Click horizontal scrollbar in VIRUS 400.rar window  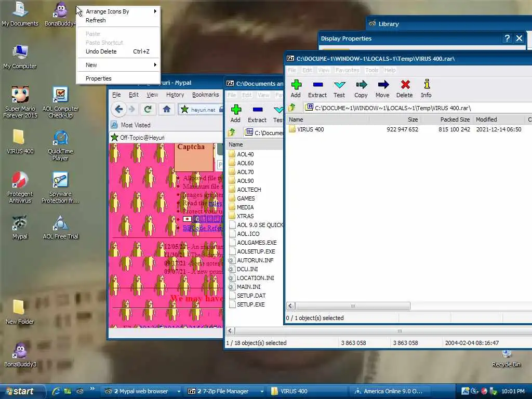click(x=353, y=306)
